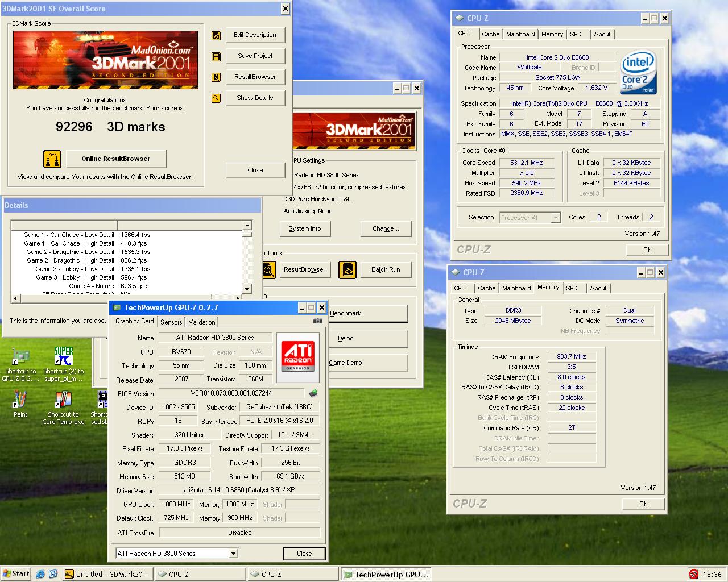Click the Intel Core 2 Duo logo

click(x=639, y=73)
